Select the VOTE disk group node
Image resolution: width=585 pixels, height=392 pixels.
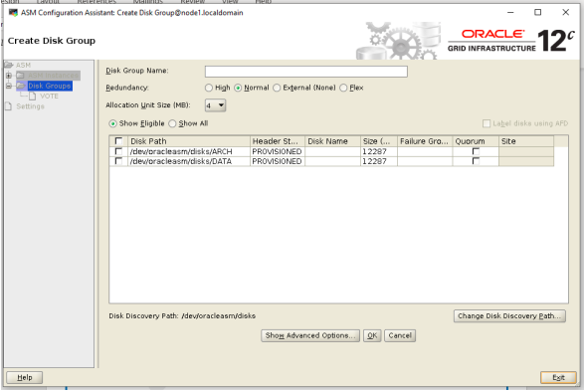coord(49,97)
